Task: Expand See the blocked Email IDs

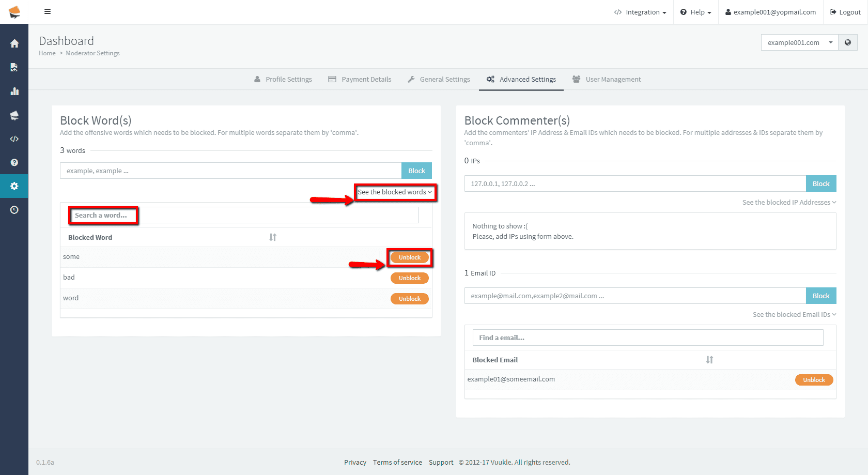Action: pyautogui.click(x=794, y=314)
